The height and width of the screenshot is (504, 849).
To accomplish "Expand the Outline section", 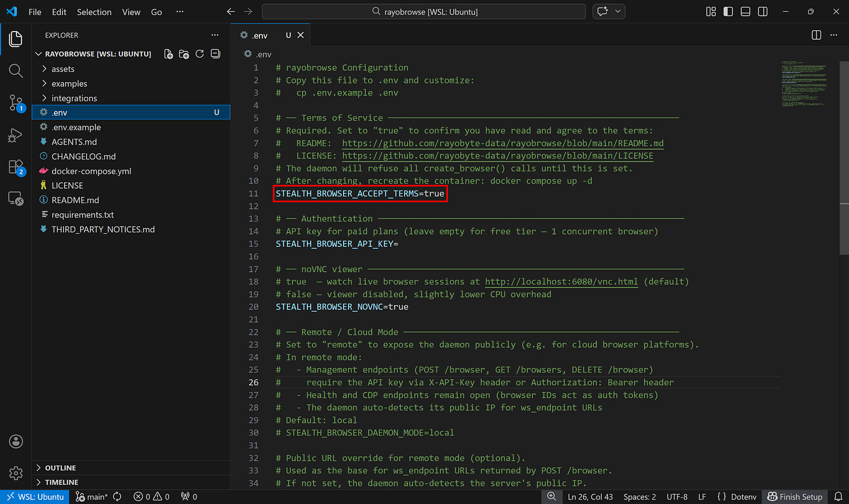I will point(61,467).
